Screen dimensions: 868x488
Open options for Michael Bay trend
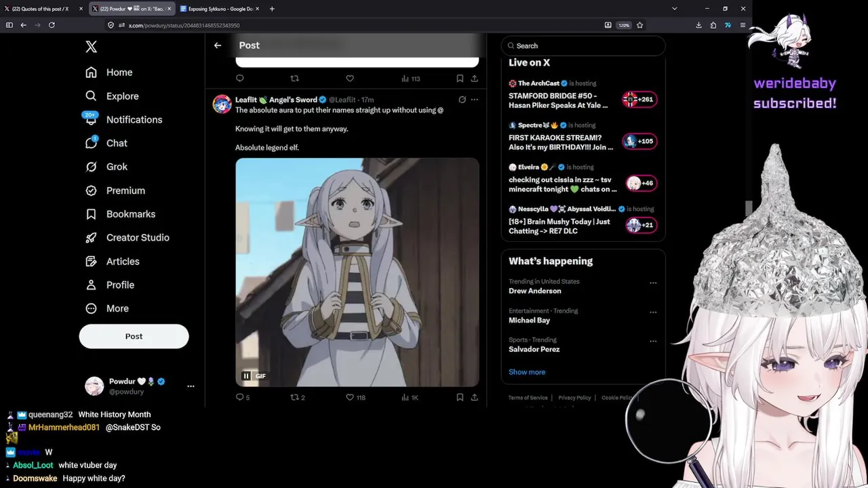pos(653,312)
